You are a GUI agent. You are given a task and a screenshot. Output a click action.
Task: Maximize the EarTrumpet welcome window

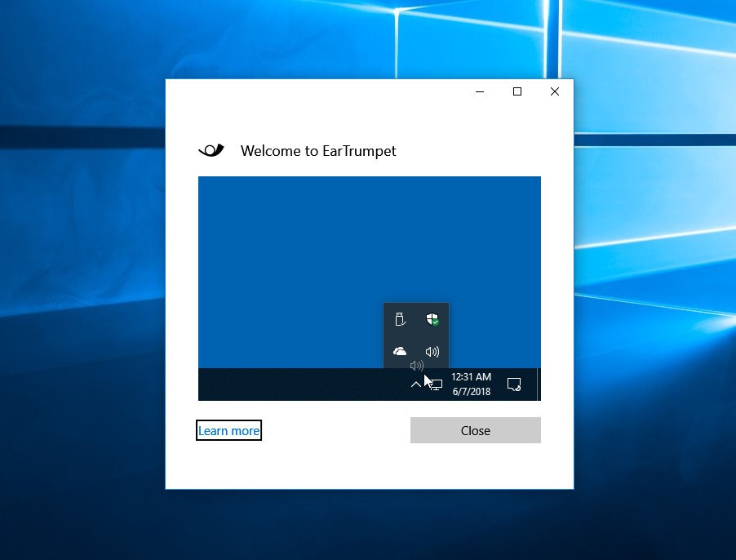coord(517,91)
